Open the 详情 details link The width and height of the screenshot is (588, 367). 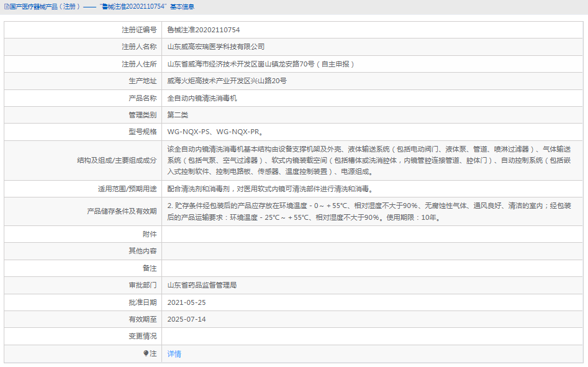174,354
